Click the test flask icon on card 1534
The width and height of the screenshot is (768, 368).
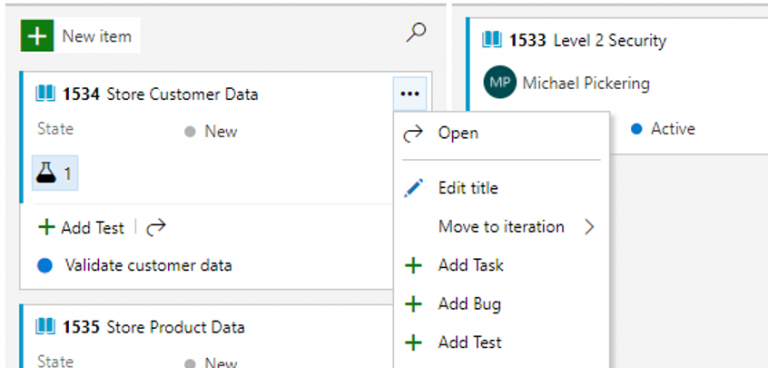[x=46, y=172]
